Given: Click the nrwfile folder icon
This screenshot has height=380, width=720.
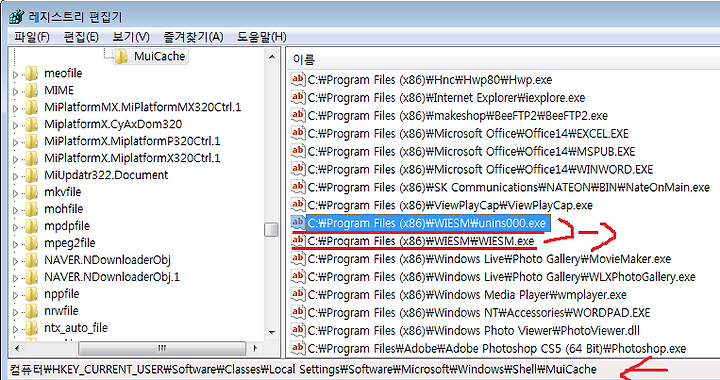Looking at the screenshot, I should (x=31, y=311).
